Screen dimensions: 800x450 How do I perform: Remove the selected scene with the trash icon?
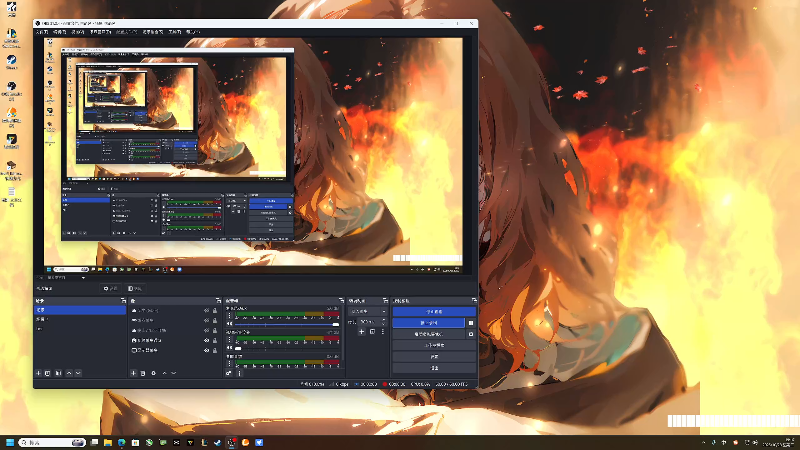tap(47, 373)
